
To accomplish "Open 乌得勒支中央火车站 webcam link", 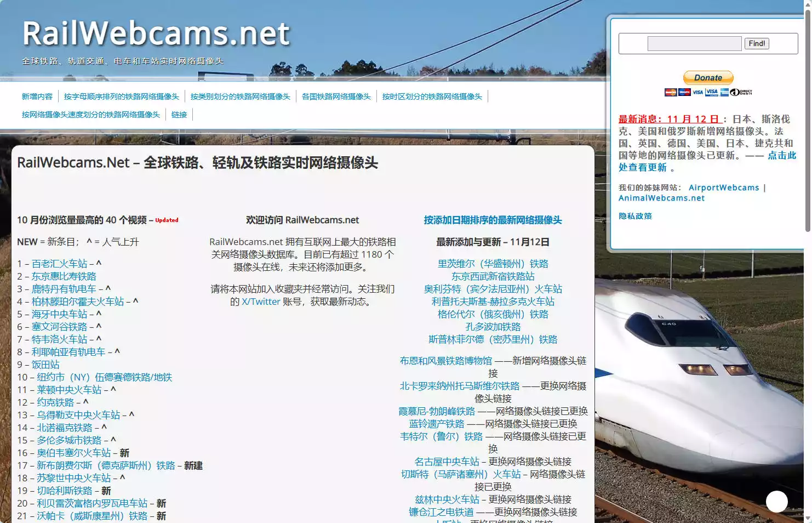I will click(78, 415).
